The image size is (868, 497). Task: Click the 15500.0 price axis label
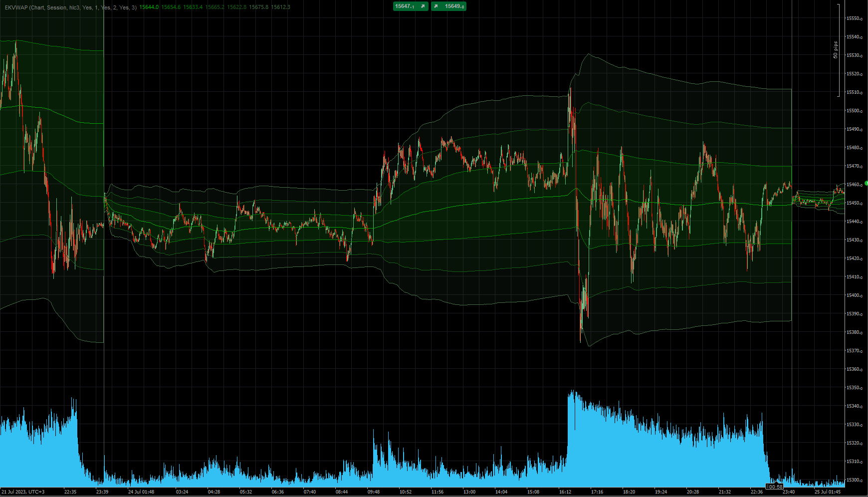click(x=855, y=111)
